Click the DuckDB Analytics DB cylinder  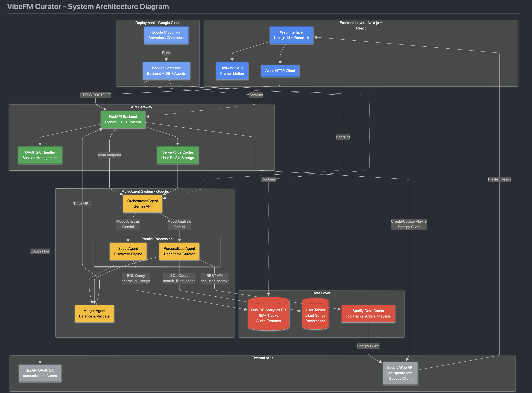coord(269,316)
